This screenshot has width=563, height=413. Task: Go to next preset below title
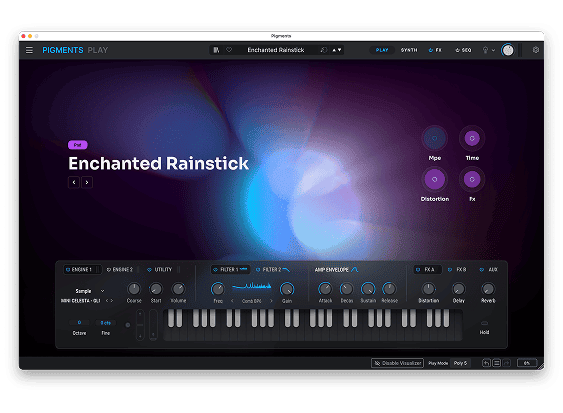point(87,182)
